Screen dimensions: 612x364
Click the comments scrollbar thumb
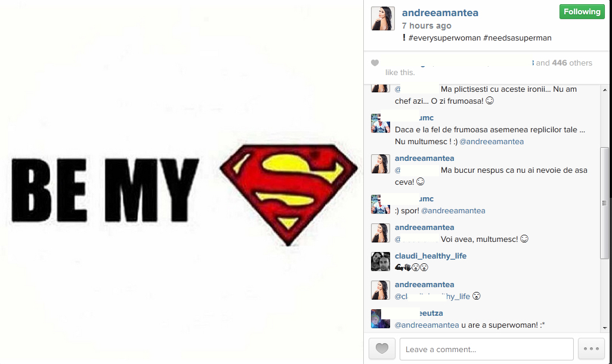pyautogui.click(x=604, y=203)
